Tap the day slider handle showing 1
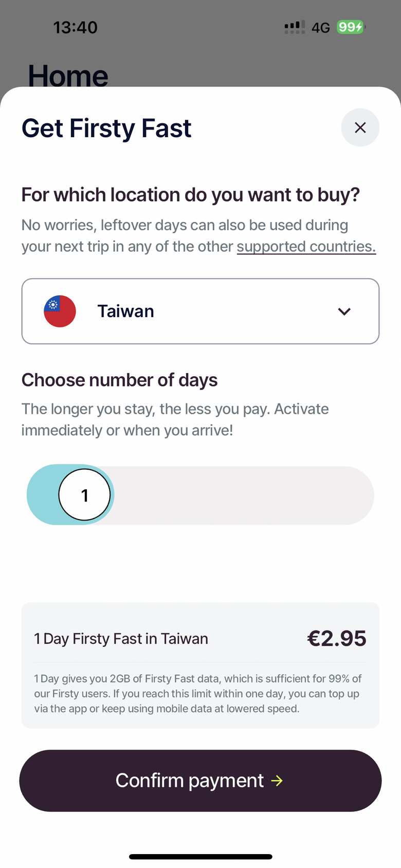 [x=85, y=495]
